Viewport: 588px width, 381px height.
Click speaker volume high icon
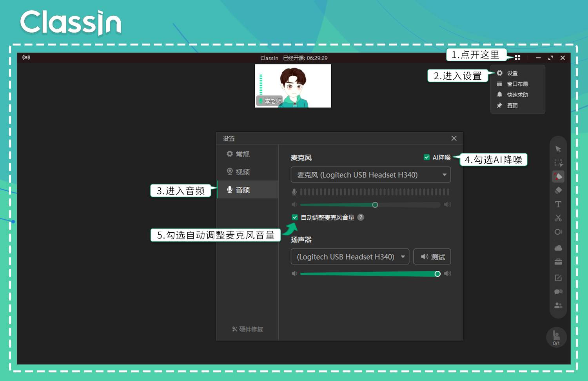447,273
